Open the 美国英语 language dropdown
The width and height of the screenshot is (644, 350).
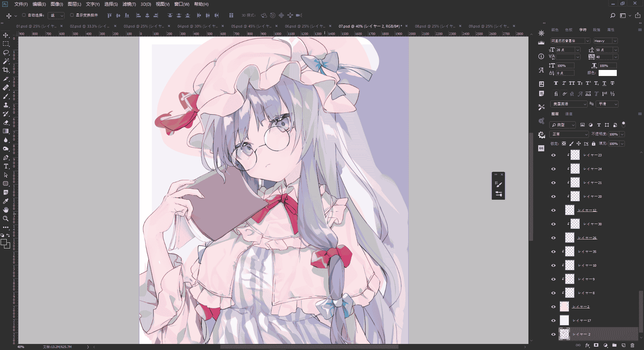568,104
